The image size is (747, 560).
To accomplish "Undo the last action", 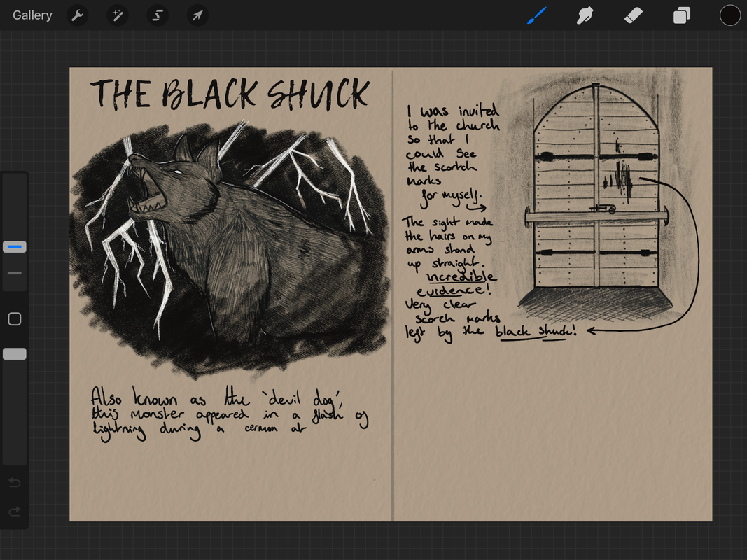I will point(14,483).
